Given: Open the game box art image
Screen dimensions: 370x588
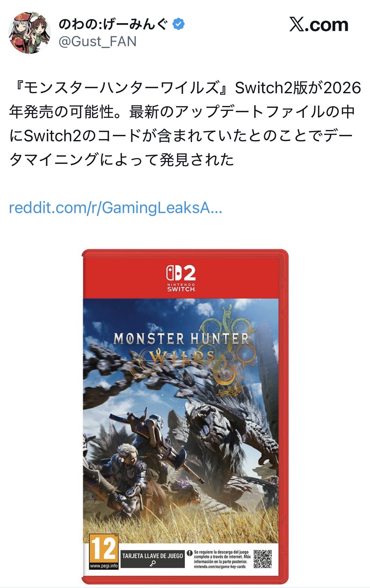Looking at the screenshot, I should coord(185,417).
